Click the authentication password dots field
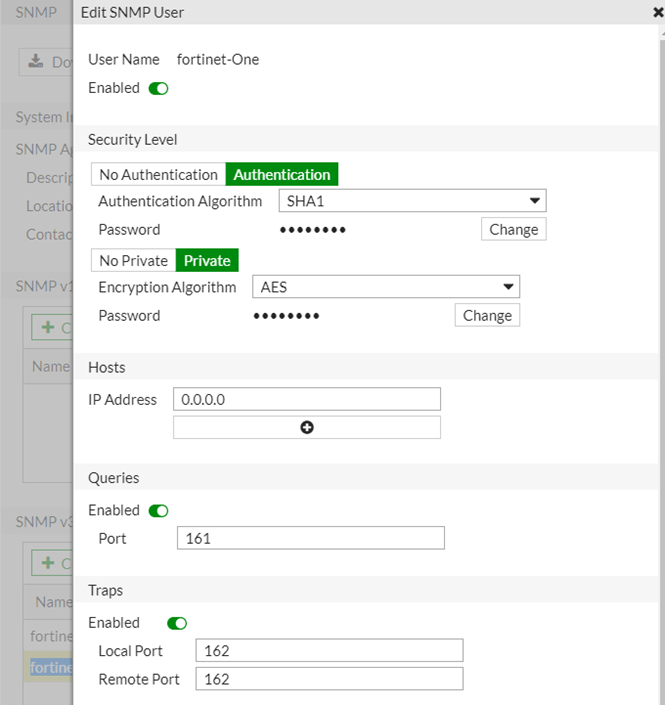This screenshot has height=705, width=665. [x=312, y=230]
